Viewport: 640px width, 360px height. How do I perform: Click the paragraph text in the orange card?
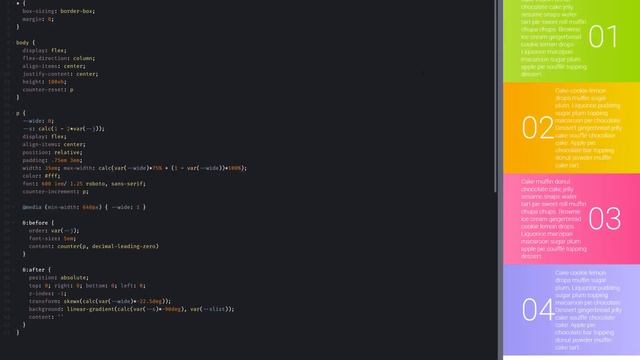click(588, 128)
